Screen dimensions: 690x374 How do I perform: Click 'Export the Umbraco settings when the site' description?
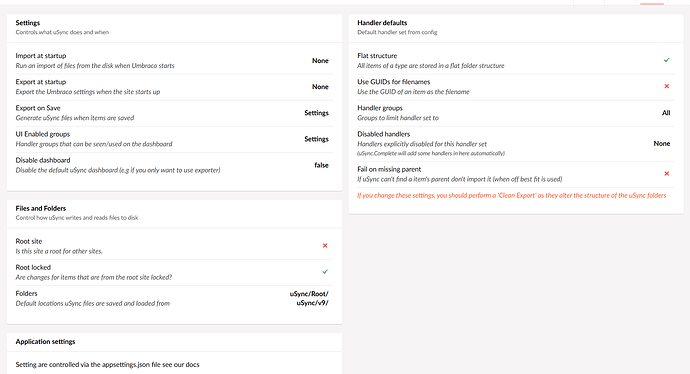pyautogui.click(x=88, y=92)
